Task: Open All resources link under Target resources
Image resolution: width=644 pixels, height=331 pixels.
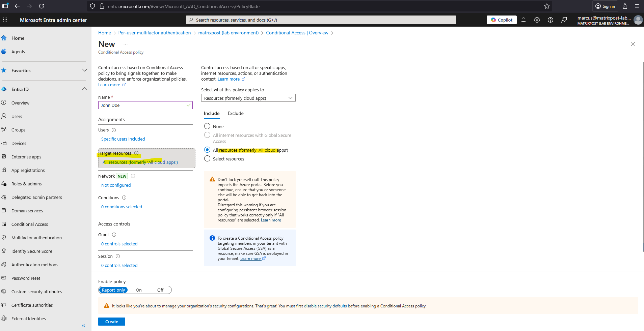Action: 140,162
